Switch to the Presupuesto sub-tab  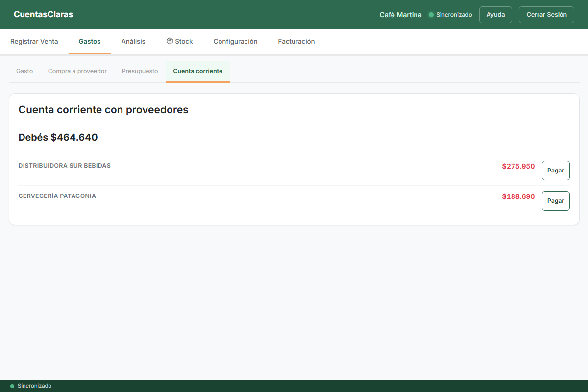point(140,71)
